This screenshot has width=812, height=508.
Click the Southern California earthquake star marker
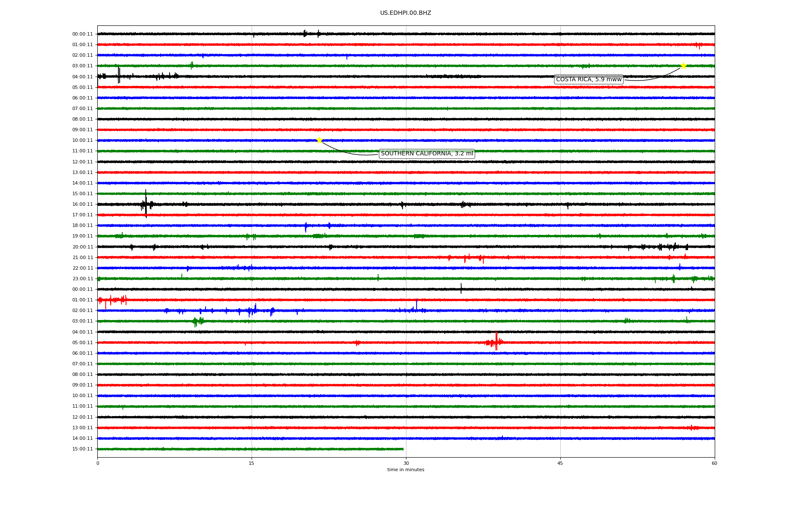(x=319, y=140)
